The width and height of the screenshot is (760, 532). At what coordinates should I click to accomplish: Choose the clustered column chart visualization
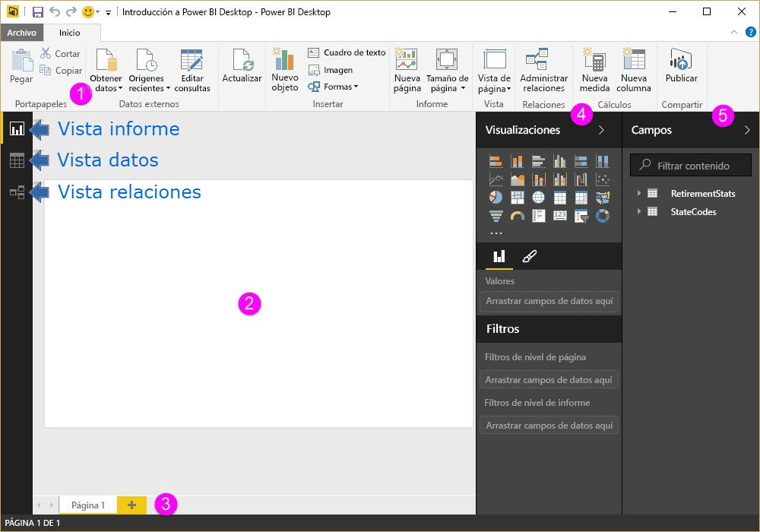pos(560,161)
